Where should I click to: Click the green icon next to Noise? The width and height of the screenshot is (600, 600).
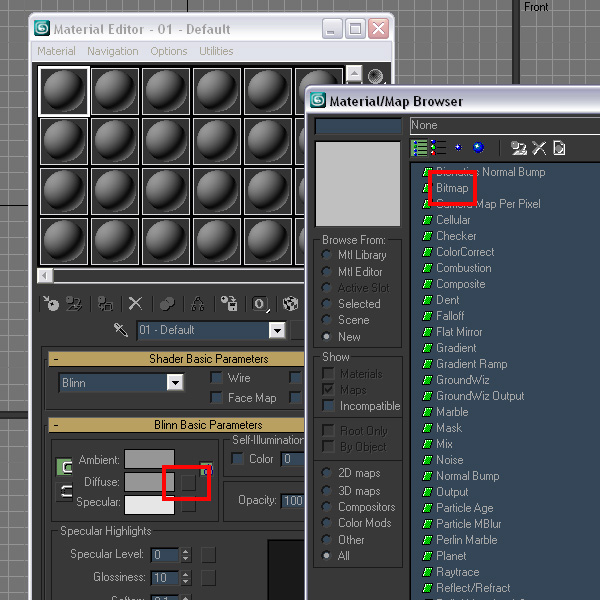pos(427,460)
